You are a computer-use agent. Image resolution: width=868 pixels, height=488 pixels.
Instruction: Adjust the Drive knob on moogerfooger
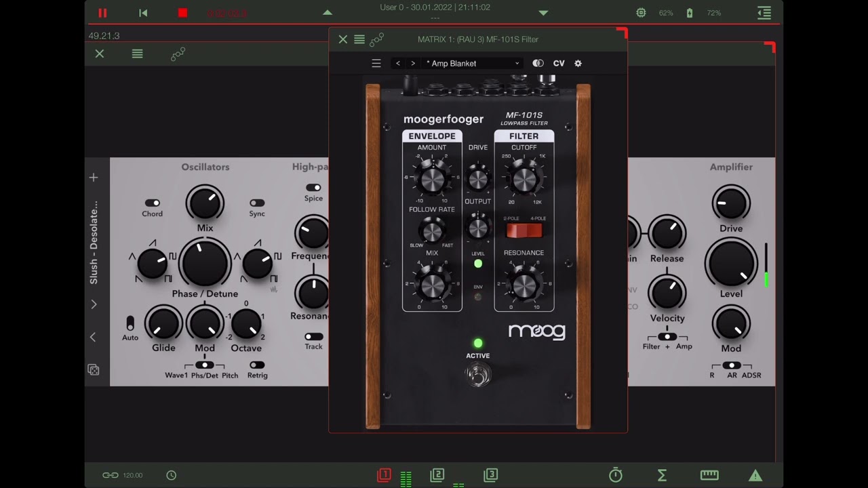pyautogui.click(x=478, y=178)
